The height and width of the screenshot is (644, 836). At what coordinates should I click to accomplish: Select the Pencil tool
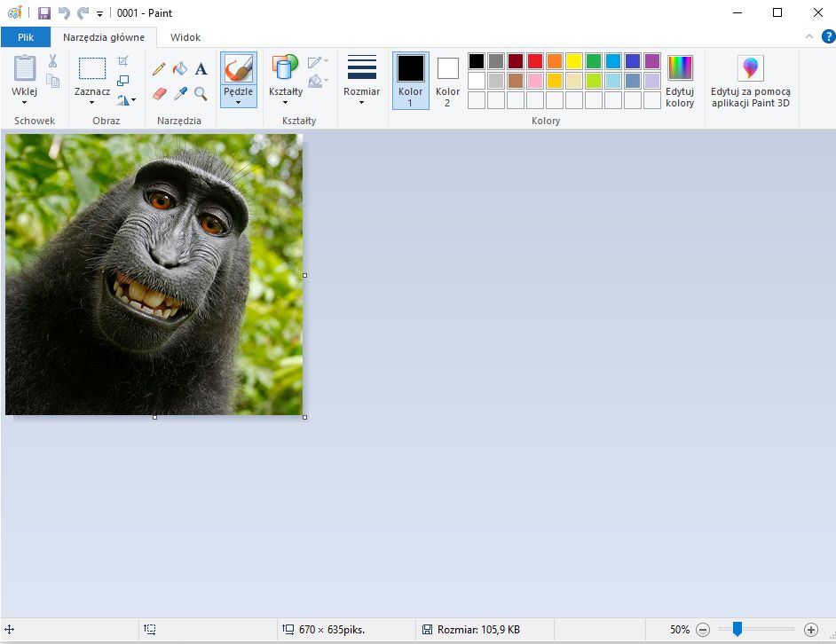coord(159,69)
